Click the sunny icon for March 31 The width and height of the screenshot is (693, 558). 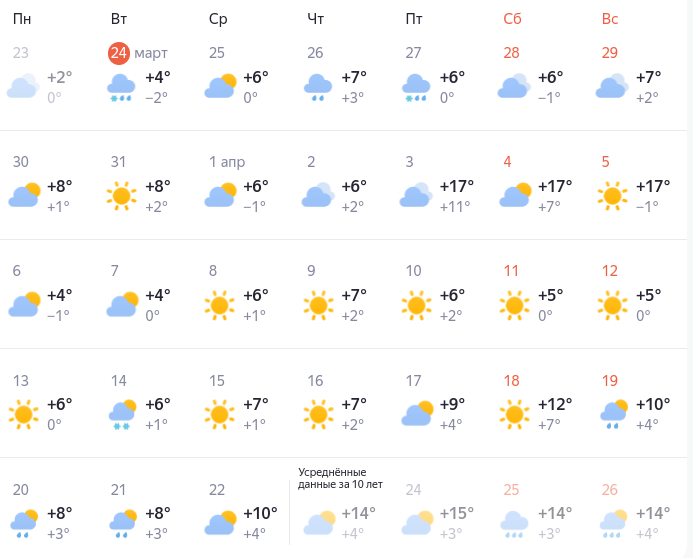(x=122, y=195)
